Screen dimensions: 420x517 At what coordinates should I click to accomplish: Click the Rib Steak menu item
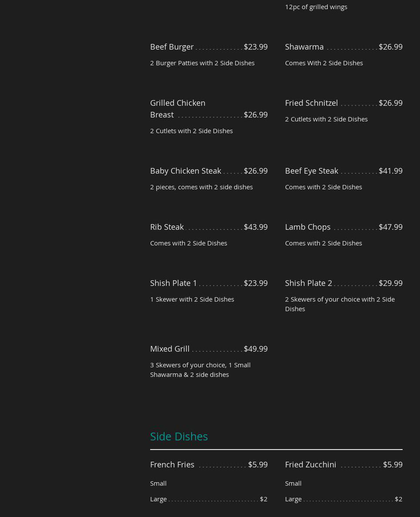coord(167,227)
